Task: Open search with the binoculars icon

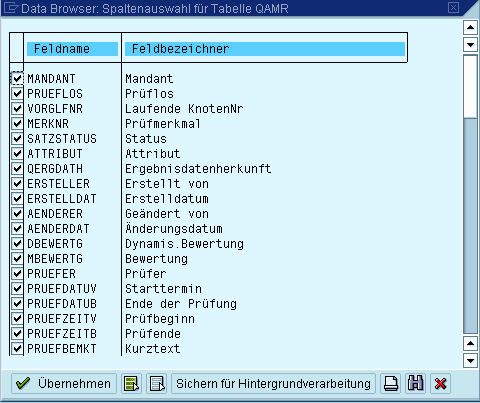Action: pyautogui.click(x=415, y=383)
